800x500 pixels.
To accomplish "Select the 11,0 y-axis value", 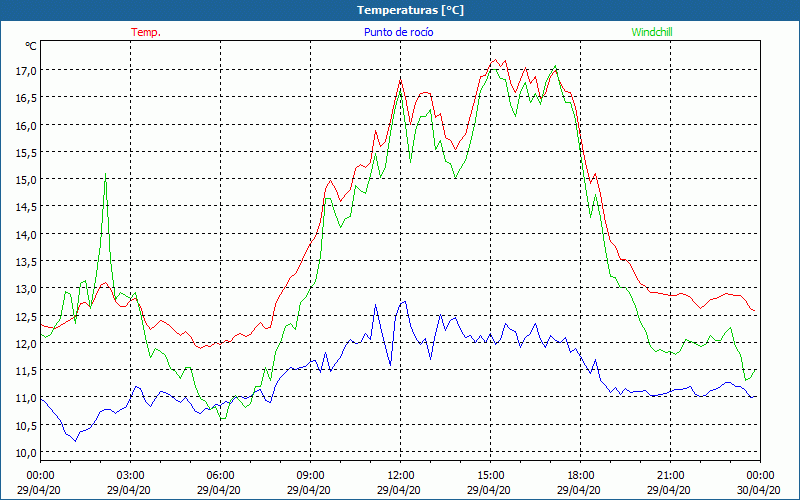I will pyautogui.click(x=26, y=398).
